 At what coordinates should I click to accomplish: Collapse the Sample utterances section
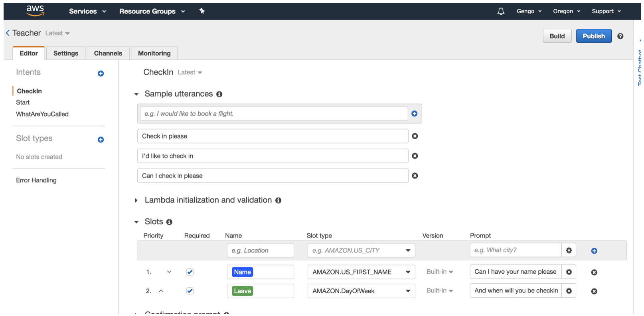coord(136,94)
